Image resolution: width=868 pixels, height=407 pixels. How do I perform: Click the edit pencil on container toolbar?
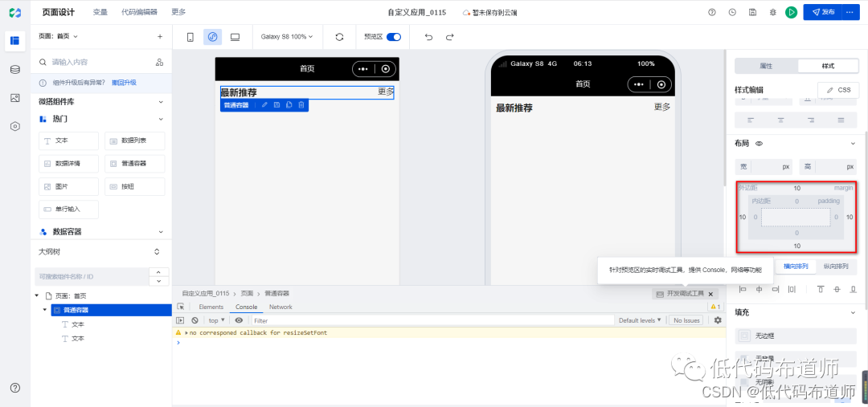(x=264, y=105)
